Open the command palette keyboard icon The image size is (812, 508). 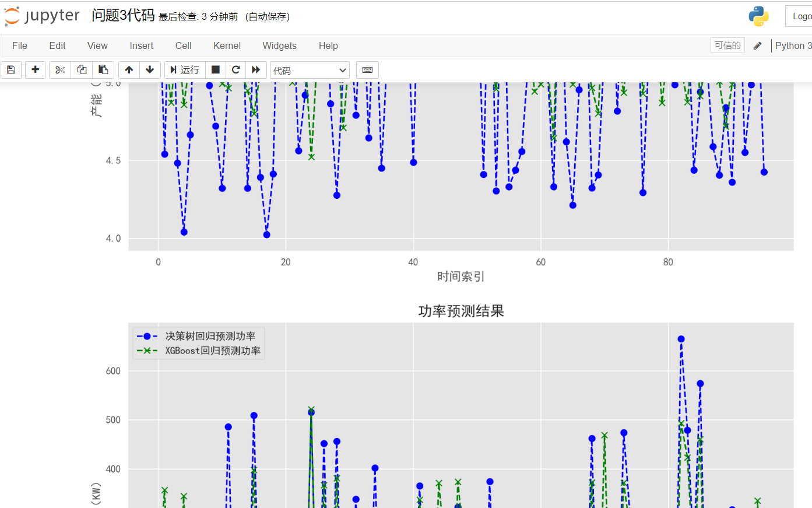(367, 70)
